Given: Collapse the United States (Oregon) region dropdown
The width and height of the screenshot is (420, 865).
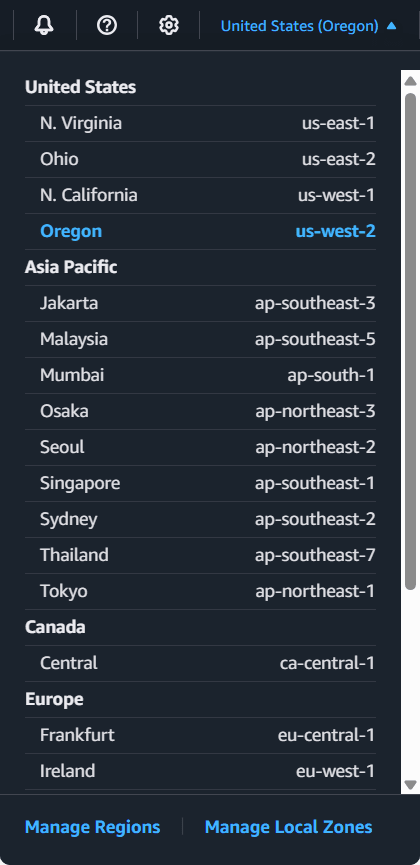Looking at the screenshot, I should [309, 25].
